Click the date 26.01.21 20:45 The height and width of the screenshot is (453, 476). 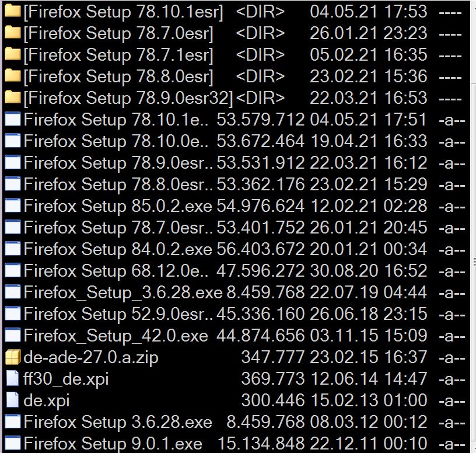coord(369,227)
